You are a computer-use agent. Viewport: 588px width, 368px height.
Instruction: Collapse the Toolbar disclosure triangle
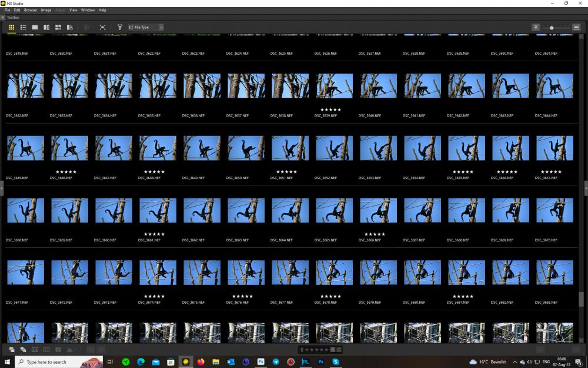(2, 17)
